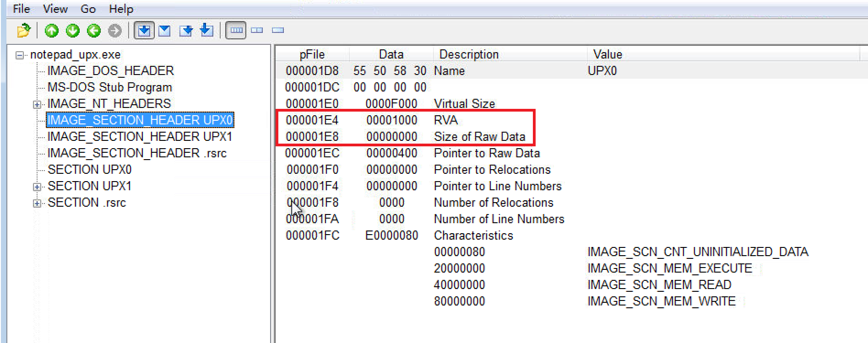Click the open file folder icon
Viewport: 868px width, 343px height.
click(23, 31)
